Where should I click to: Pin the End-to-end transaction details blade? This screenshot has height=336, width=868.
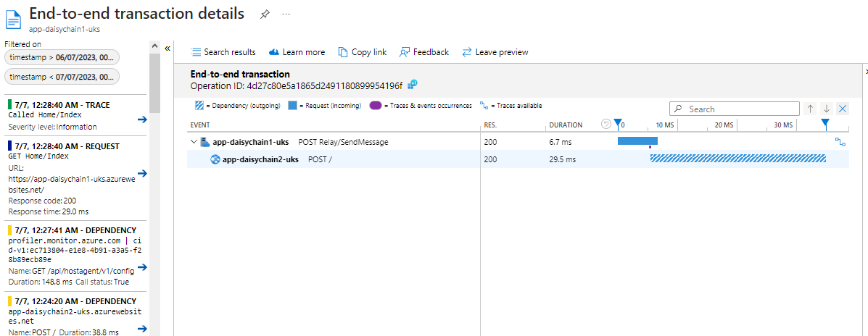pos(265,15)
